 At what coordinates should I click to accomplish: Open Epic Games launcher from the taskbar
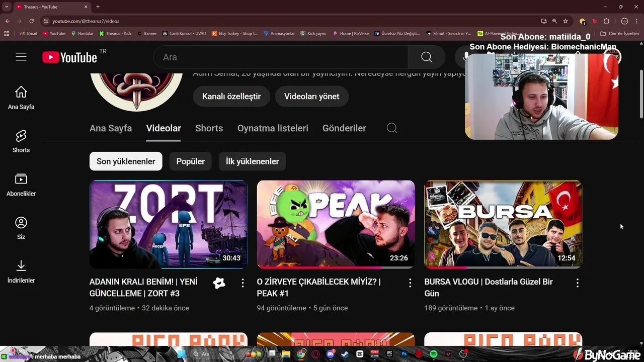point(389,354)
